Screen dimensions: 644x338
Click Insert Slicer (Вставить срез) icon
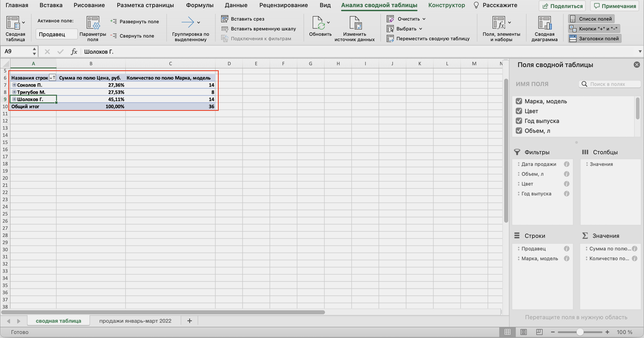pos(225,19)
